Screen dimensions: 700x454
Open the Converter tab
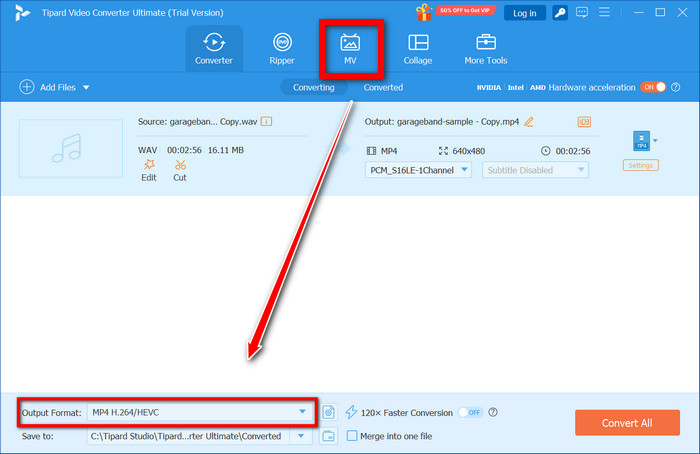point(214,49)
